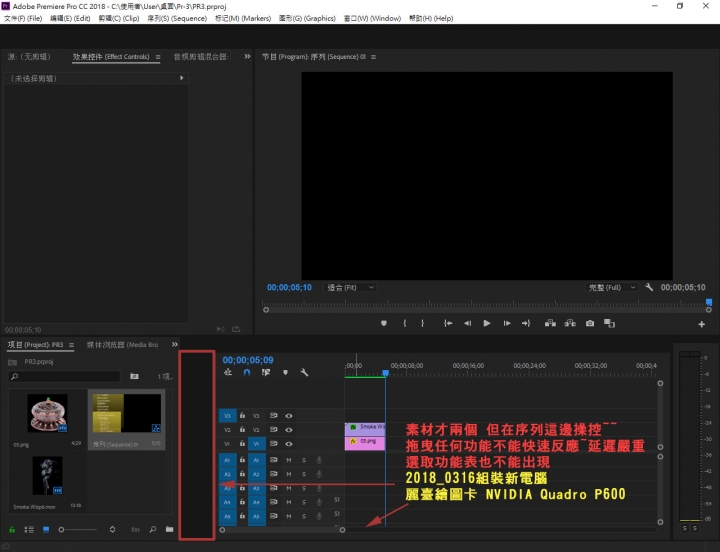Click the Go to Out point button

point(526,323)
